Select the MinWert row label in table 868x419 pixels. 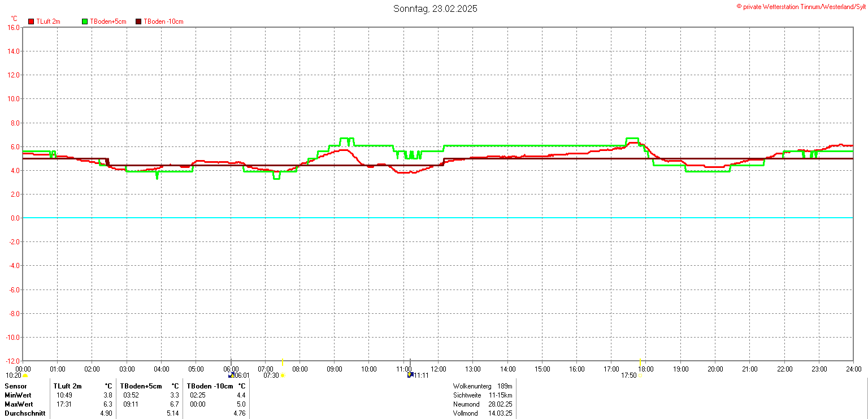(x=18, y=395)
